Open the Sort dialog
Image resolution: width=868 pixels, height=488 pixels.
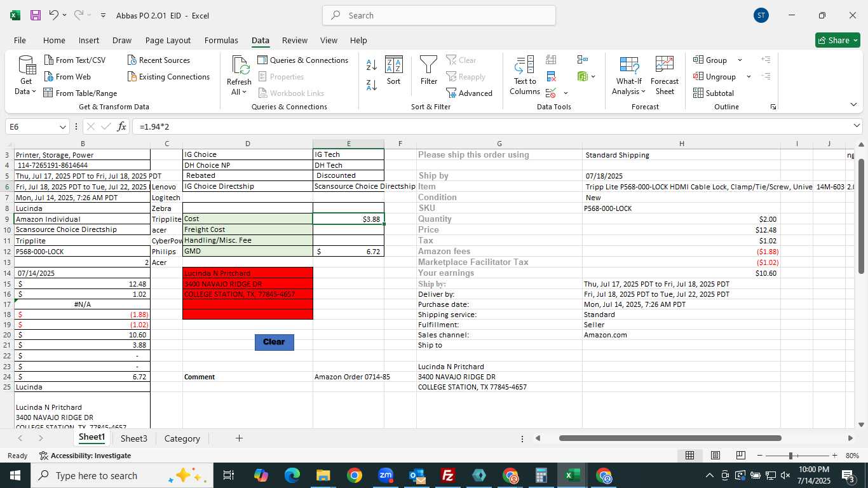point(393,71)
